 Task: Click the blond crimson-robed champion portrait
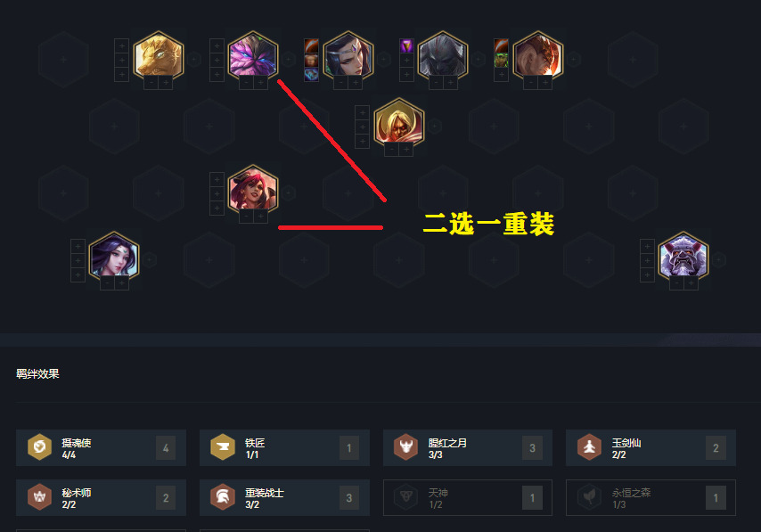tap(399, 122)
